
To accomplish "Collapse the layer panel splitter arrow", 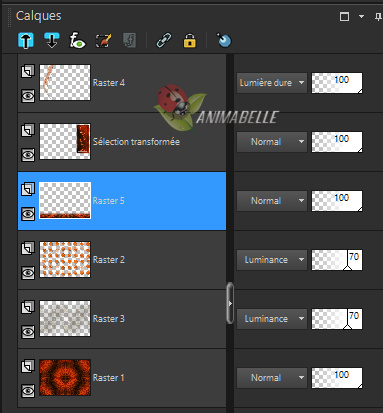I will [230, 303].
